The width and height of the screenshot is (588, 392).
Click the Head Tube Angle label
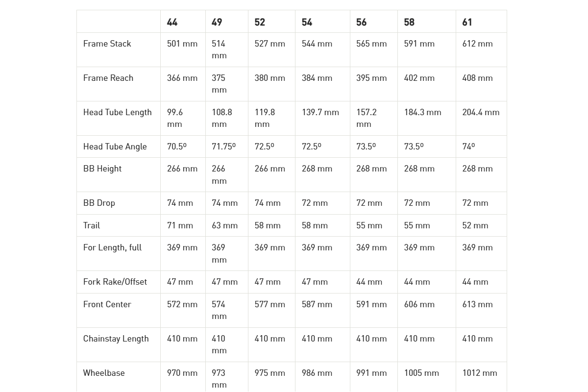click(115, 147)
